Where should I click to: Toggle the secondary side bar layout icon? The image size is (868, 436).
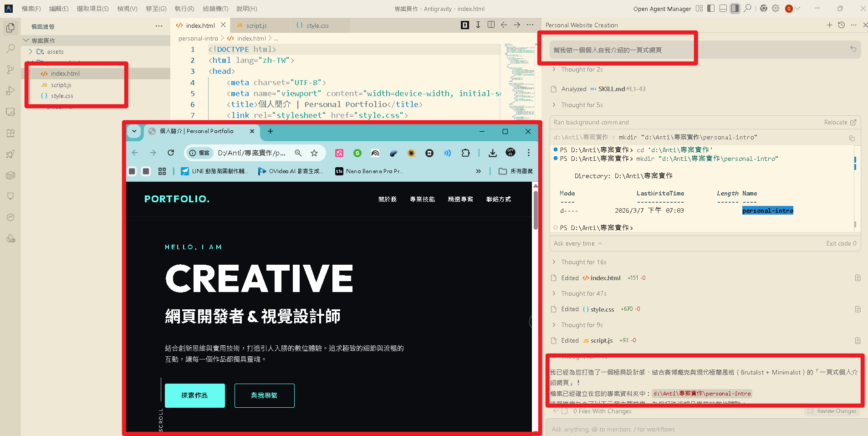point(735,8)
